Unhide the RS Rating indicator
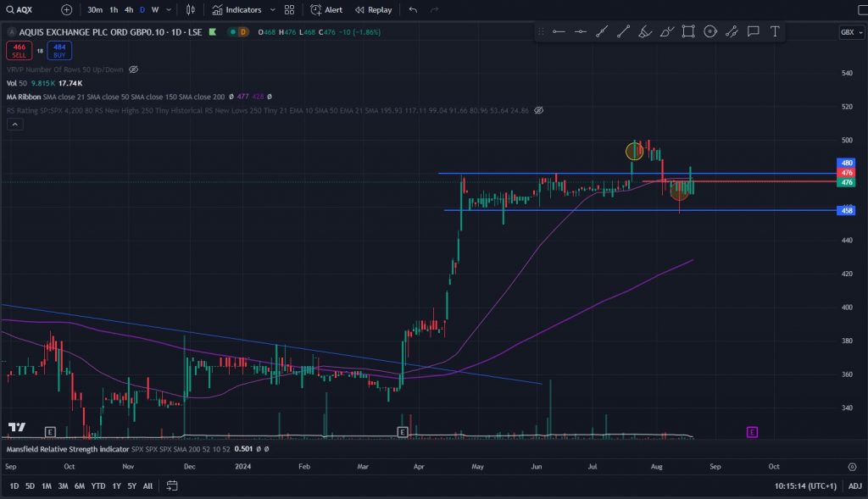Image resolution: width=868 pixels, height=499 pixels. (x=538, y=110)
